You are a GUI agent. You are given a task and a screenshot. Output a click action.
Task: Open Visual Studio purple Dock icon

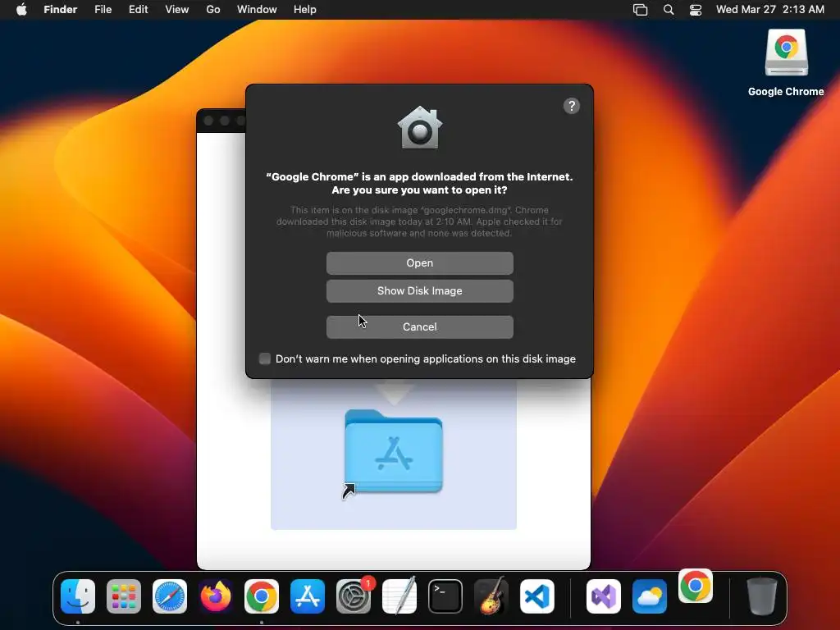604,596
